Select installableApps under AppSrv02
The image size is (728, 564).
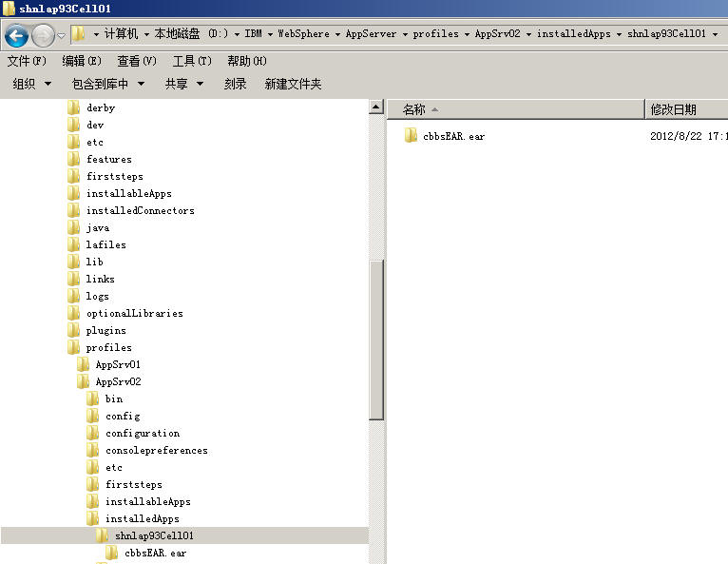[147, 502]
